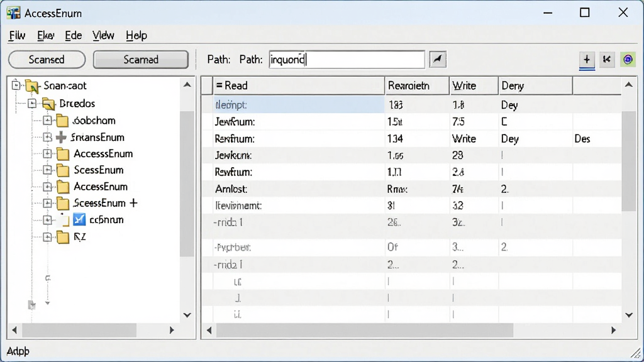Sort by the Rearoietn column header
644x362 pixels.
coord(417,85)
